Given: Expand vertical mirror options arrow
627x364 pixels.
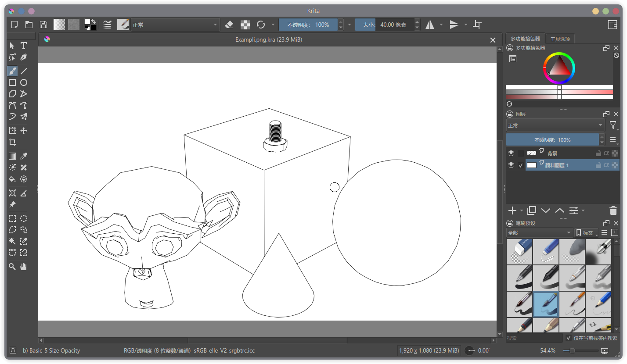Looking at the screenshot, I should click(466, 25).
